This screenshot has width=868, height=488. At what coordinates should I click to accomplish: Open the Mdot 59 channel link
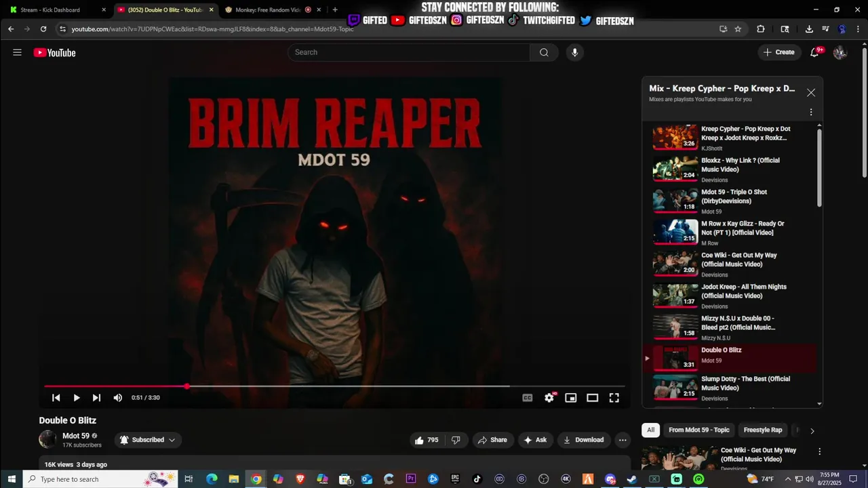pos(76,436)
